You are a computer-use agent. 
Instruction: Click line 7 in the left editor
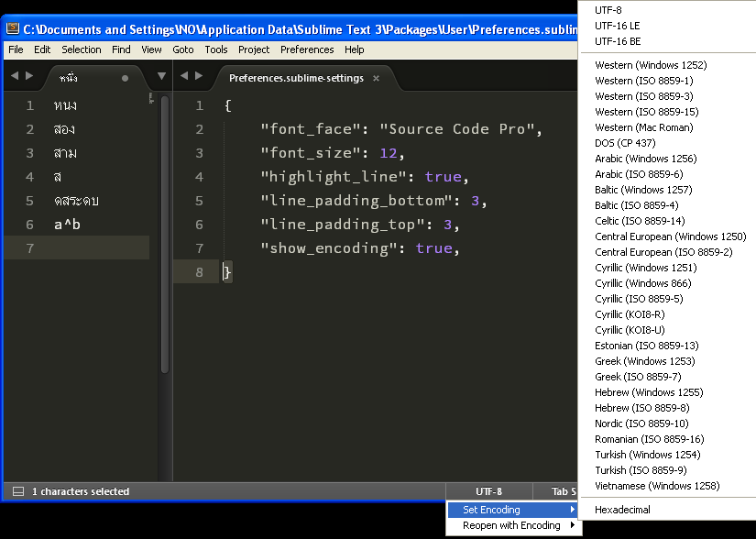(92, 248)
